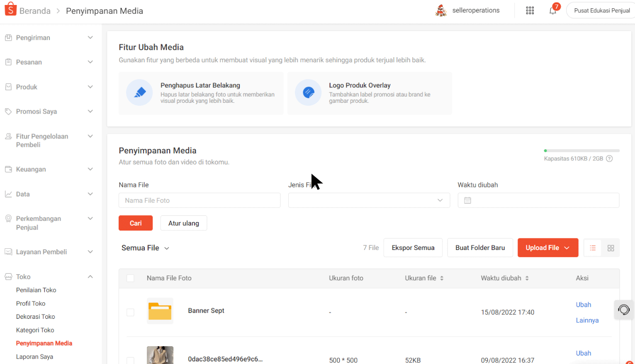Image resolution: width=635 pixels, height=364 pixels.
Task: Go to Profil Toko sidebar item
Action: (x=31, y=303)
